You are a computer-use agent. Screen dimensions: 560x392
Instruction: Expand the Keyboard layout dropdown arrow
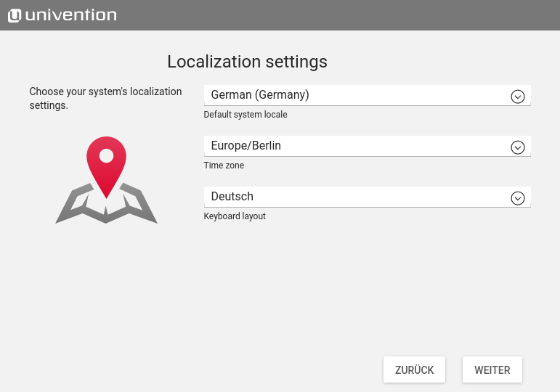click(517, 198)
